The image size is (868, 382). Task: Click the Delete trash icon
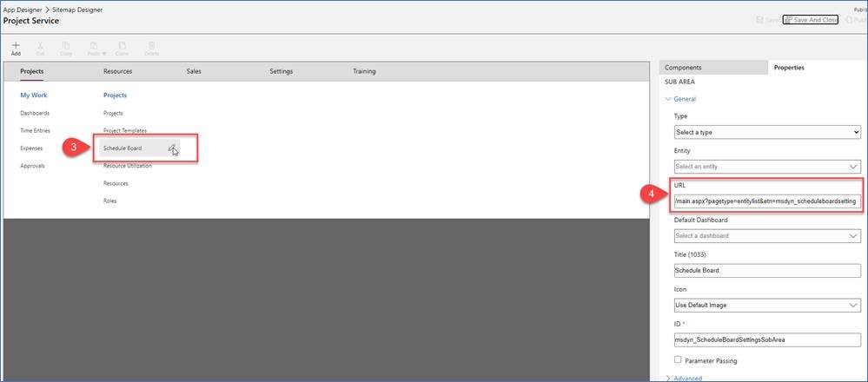[151, 44]
